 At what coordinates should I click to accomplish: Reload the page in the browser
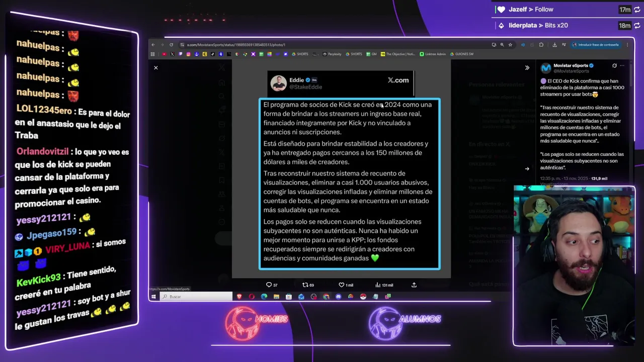pos(171,45)
